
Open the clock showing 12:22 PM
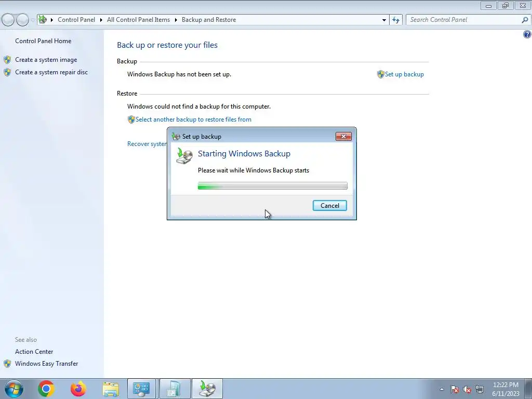coord(506,389)
